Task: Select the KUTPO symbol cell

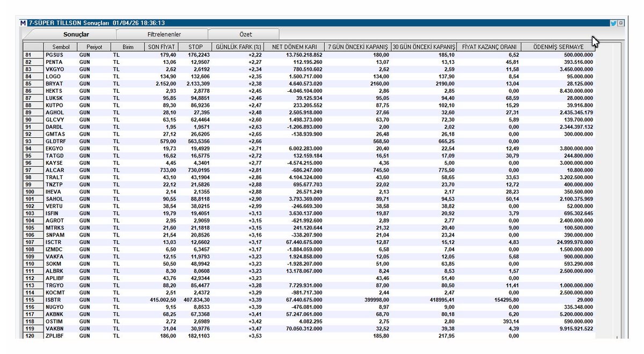Action: [x=61, y=106]
